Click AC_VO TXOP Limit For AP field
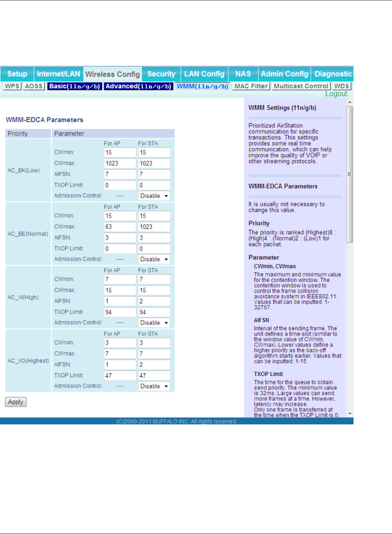Screen dimensions: 392x534 [x=120, y=376]
